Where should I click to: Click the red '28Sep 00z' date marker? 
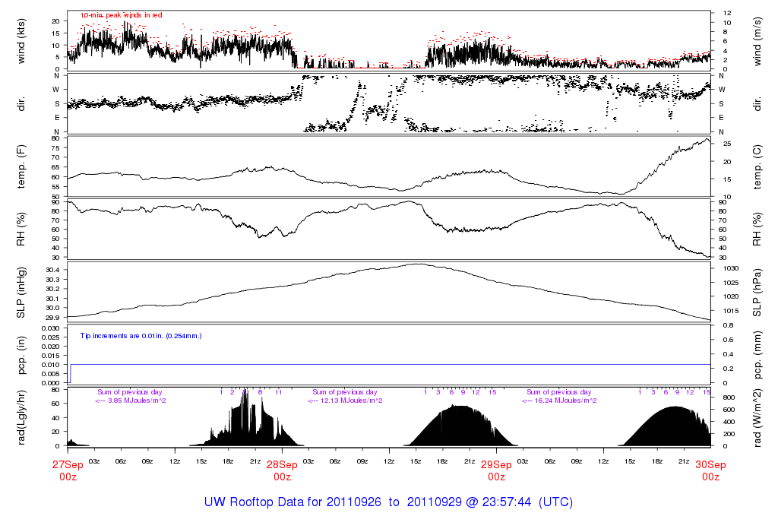pos(282,470)
